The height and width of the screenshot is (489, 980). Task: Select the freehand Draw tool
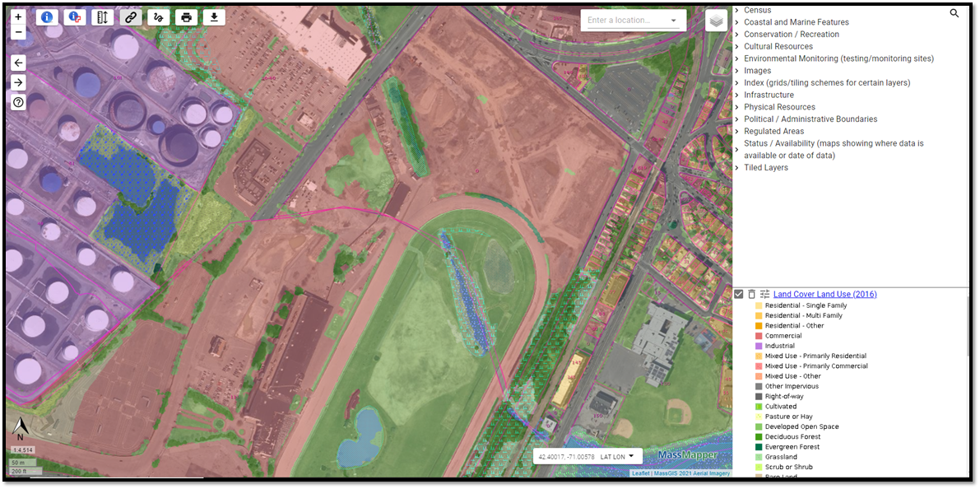pos(158,16)
